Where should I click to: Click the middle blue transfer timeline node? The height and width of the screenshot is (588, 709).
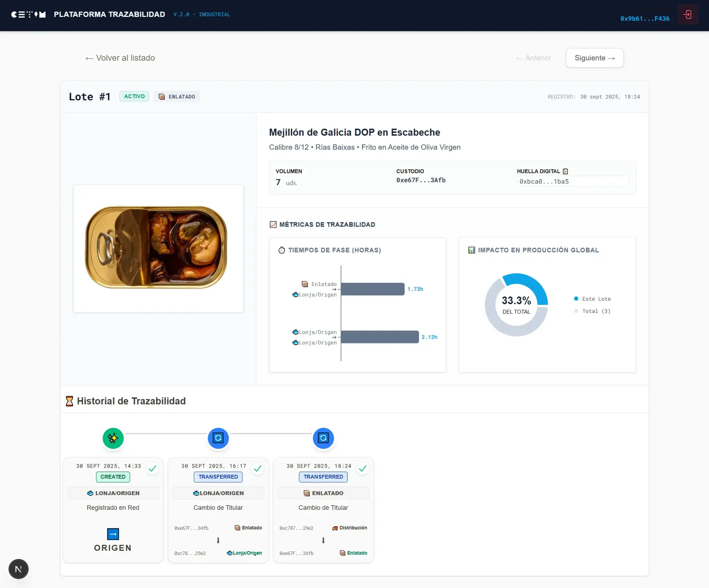click(x=218, y=438)
